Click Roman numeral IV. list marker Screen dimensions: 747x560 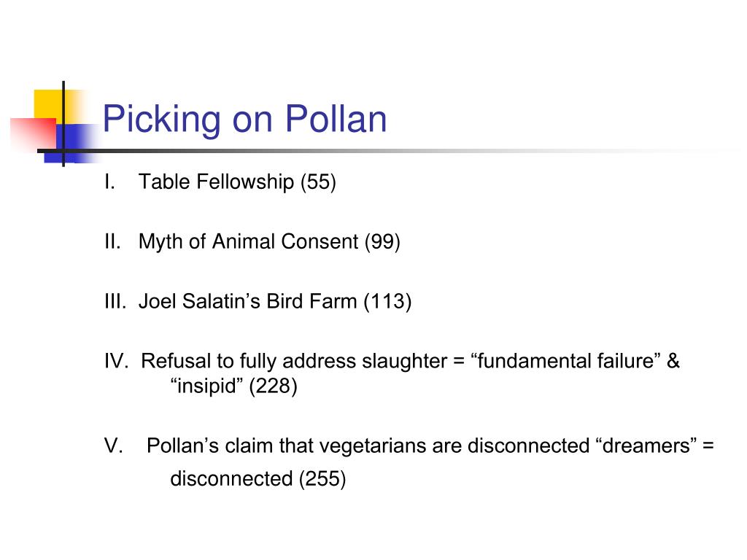click(x=117, y=361)
